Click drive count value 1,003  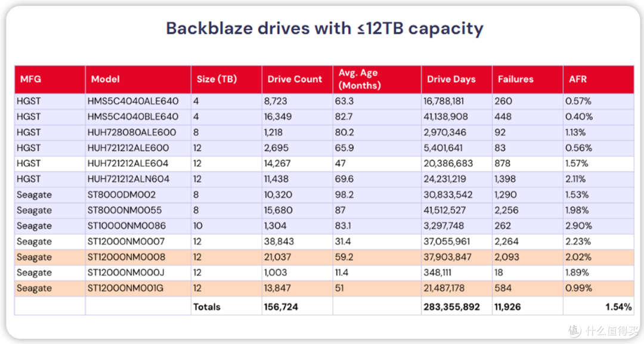click(275, 272)
